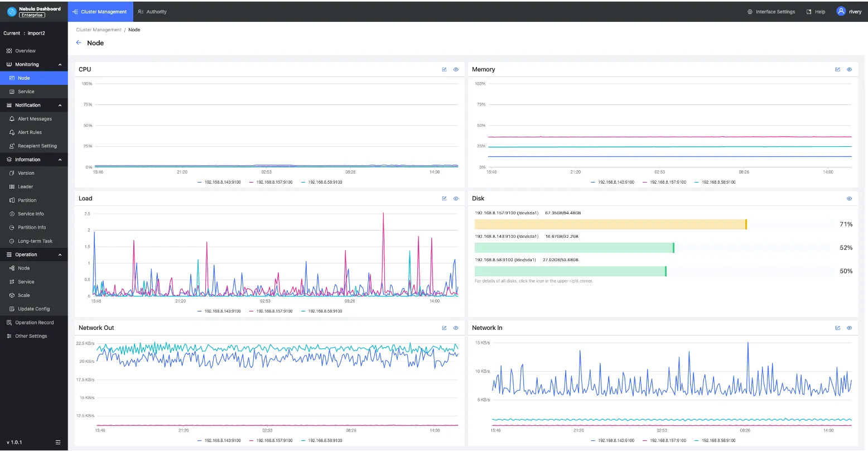This screenshot has height=451, width=868.
Task: Click the sidebar collapse icon at bottom
Action: [x=58, y=442]
